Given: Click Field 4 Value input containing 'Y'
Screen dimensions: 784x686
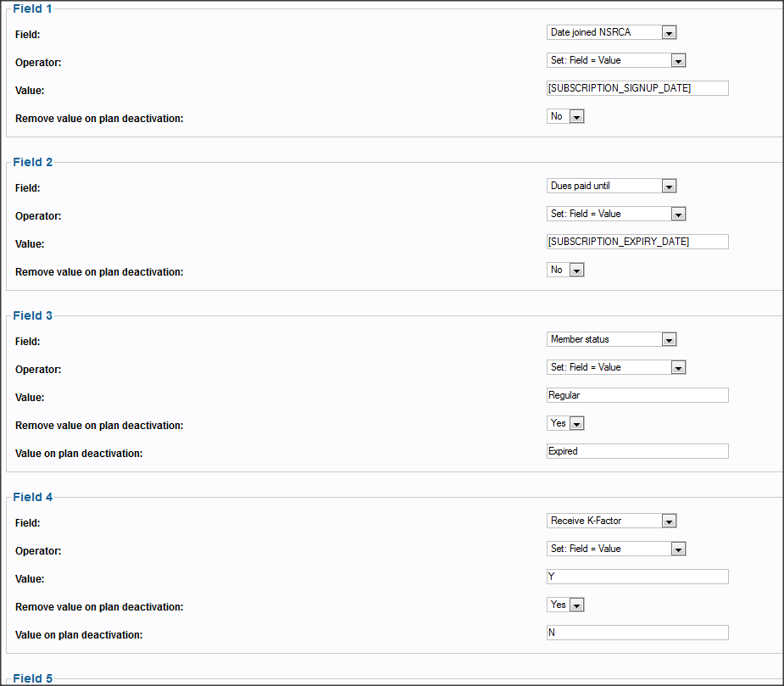Looking at the screenshot, I should tap(637, 577).
